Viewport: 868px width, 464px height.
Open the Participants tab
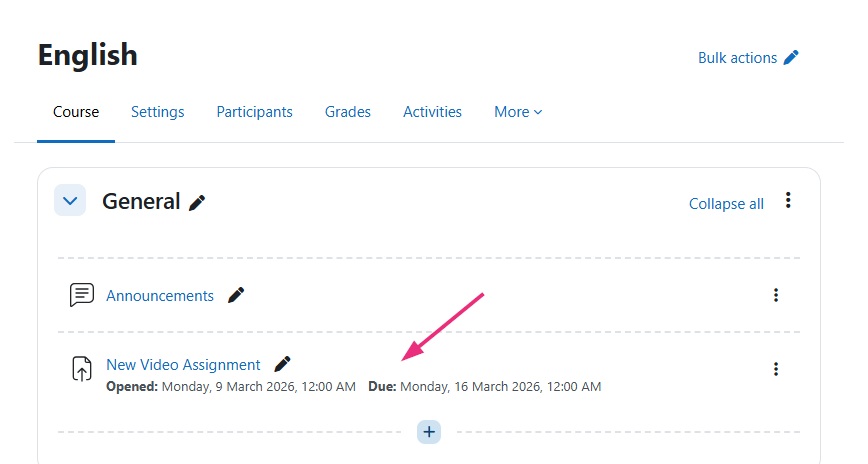tap(255, 112)
